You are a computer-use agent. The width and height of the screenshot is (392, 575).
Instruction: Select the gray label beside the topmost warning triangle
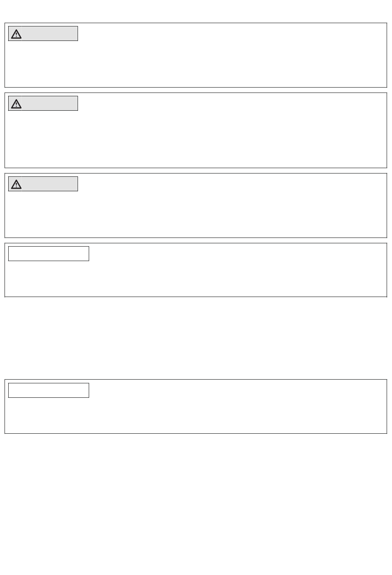50,34
